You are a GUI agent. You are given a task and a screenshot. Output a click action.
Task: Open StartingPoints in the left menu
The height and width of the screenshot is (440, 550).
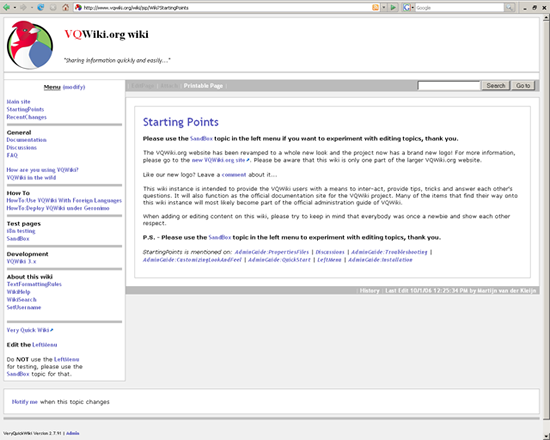25,109
